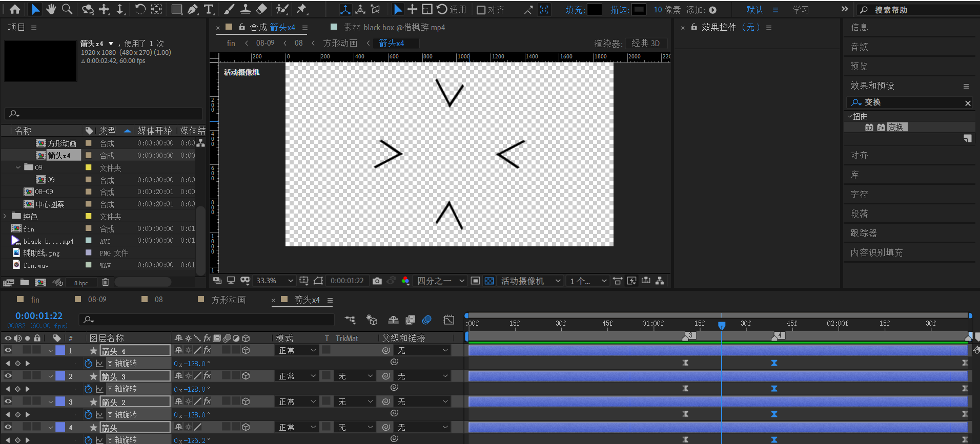Image resolution: width=980 pixels, height=444 pixels.
Task: Open graph editor icon in timeline
Action: coord(449,320)
